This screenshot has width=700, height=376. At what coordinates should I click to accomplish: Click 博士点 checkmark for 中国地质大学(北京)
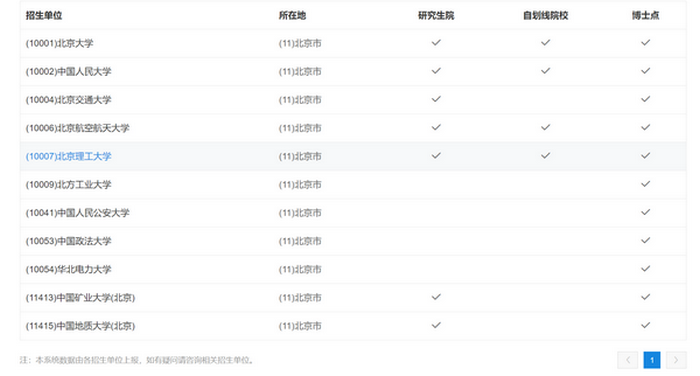click(x=646, y=325)
